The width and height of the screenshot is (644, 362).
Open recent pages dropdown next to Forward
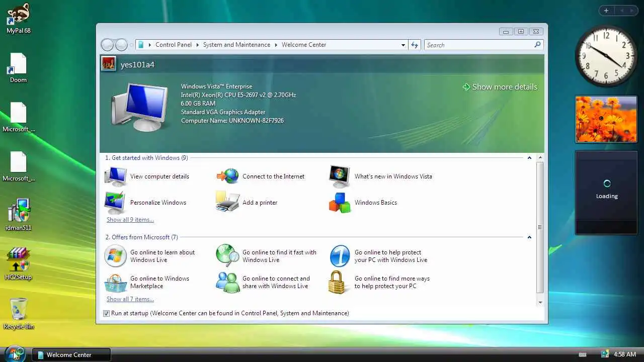pos(131,45)
